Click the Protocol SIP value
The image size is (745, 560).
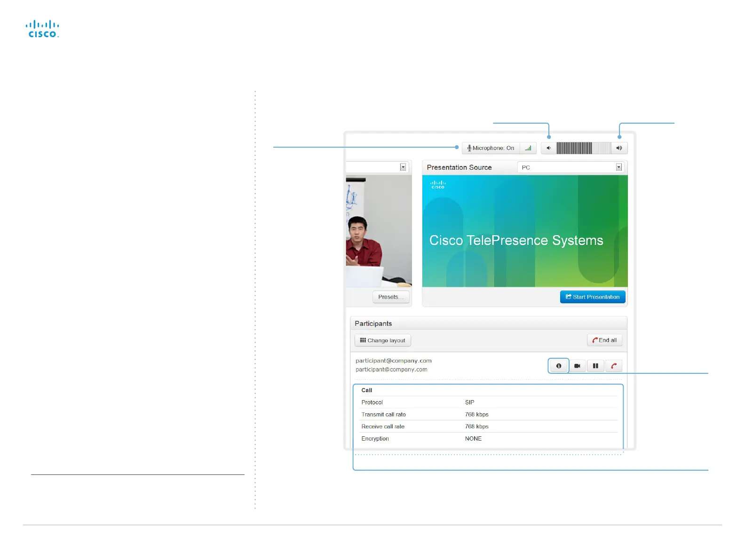pos(469,402)
